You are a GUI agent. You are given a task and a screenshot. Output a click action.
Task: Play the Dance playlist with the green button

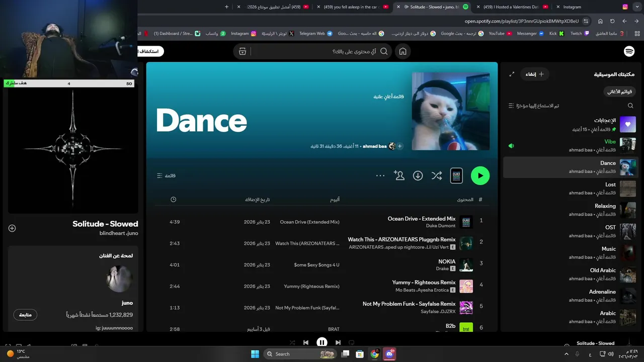480,175
